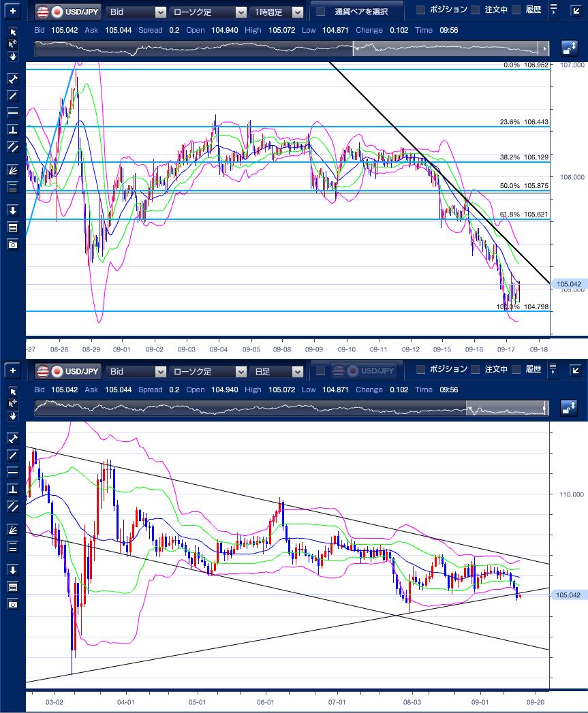
Task: Choose the parallel channel tool in top chart
Action: 12,146
